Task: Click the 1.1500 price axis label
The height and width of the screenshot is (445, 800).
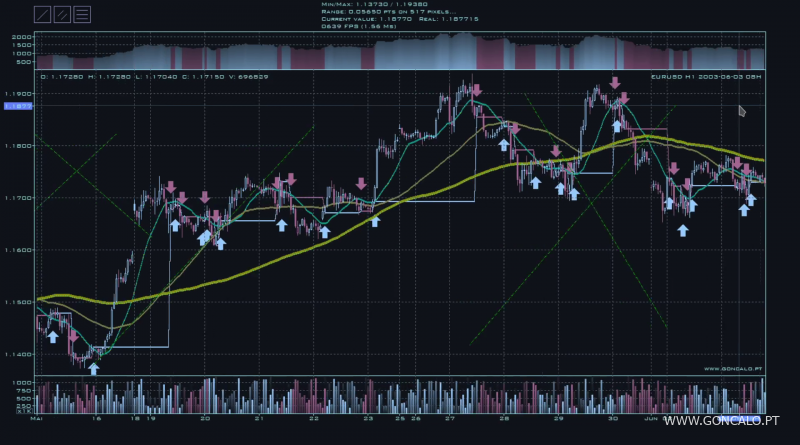Action: point(18,301)
